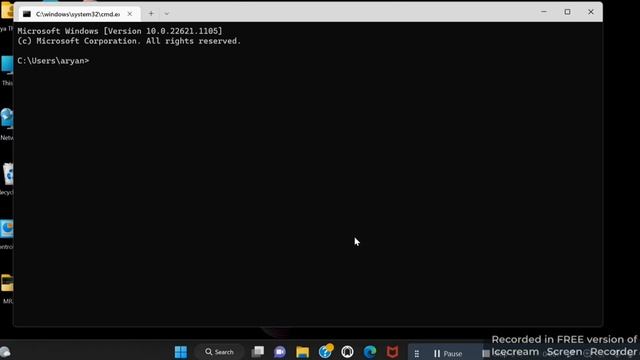Click the C:\Users\aryan> prompt line
Viewport: 640px width, 360px height.
tap(53, 61)
